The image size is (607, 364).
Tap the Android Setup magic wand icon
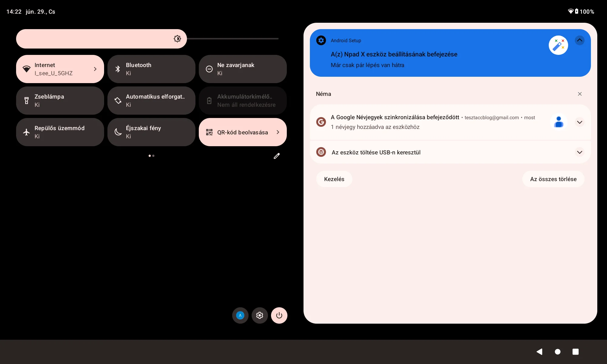pyautogui.click(x=558, y=45)
